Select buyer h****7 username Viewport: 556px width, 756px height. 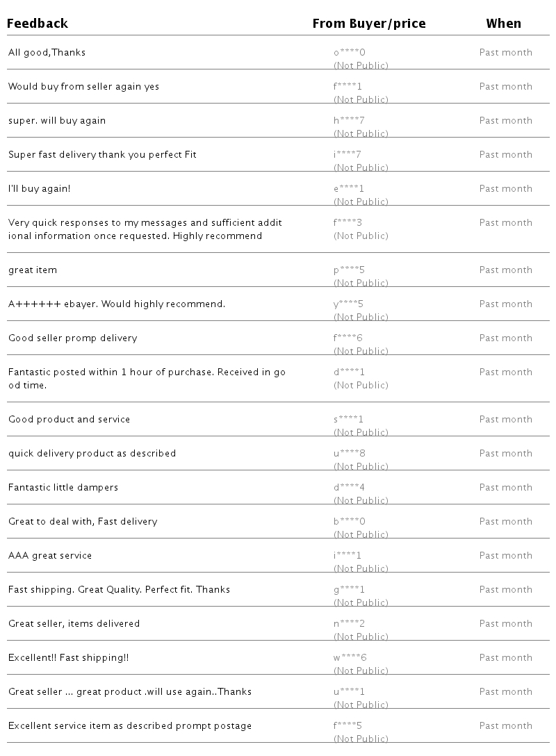pos(349,121)
